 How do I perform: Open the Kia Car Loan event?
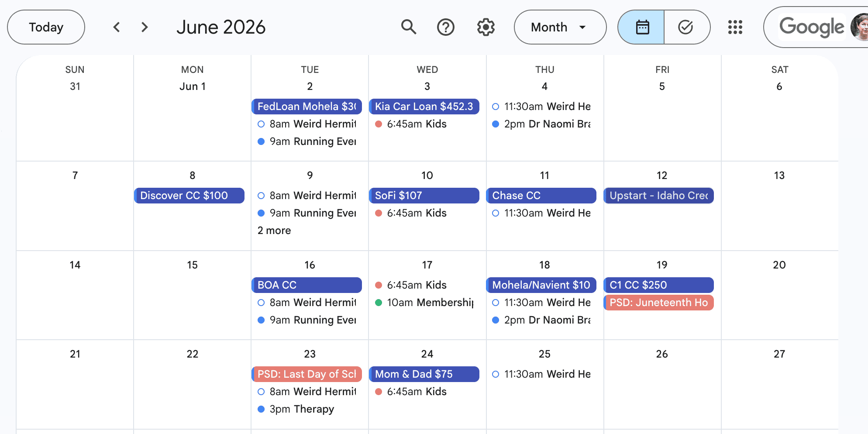424,107
